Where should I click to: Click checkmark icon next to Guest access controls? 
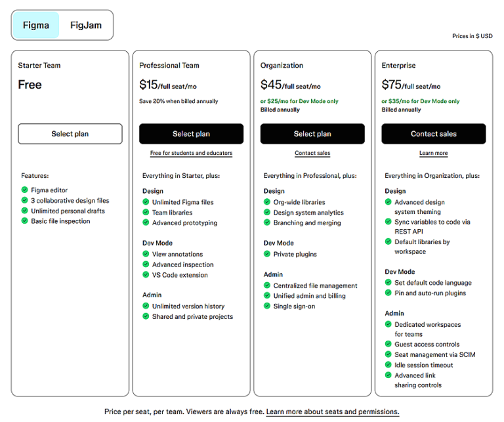click(x=388, y=345)
